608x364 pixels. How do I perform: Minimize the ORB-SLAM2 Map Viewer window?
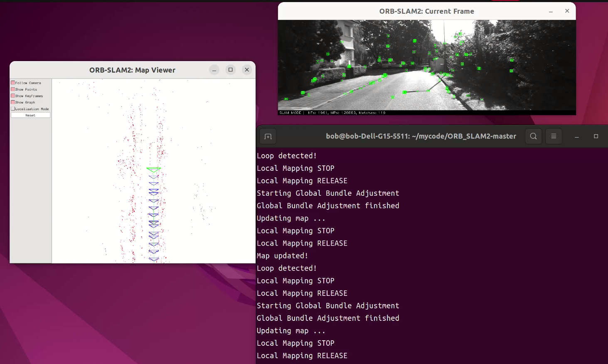click(214, 70)
